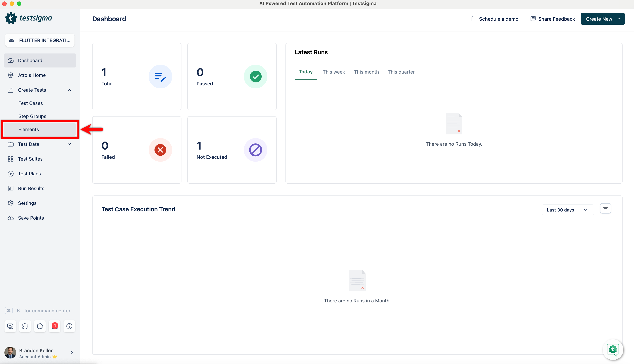This screenshot has height=364, width=634.
Task: Open the Last 30 days dropdown
Action: (x=567, y=210)
